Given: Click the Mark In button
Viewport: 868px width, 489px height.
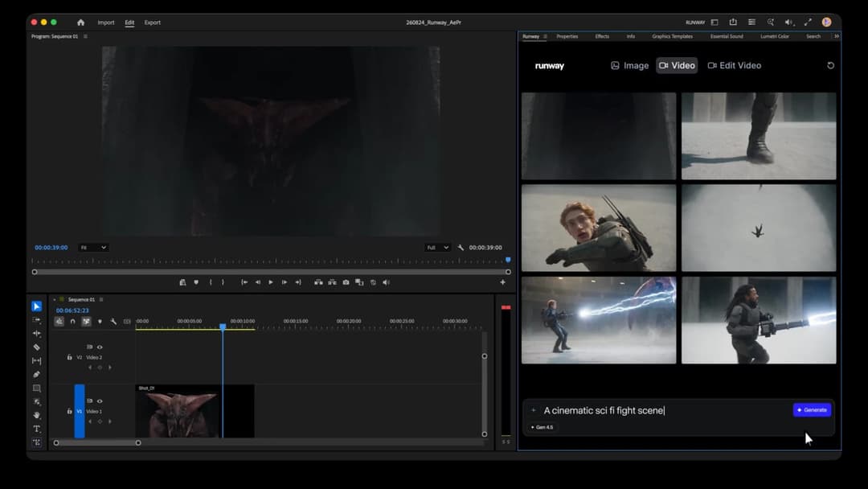Looking at the screenshot, I should pos(211,282).
